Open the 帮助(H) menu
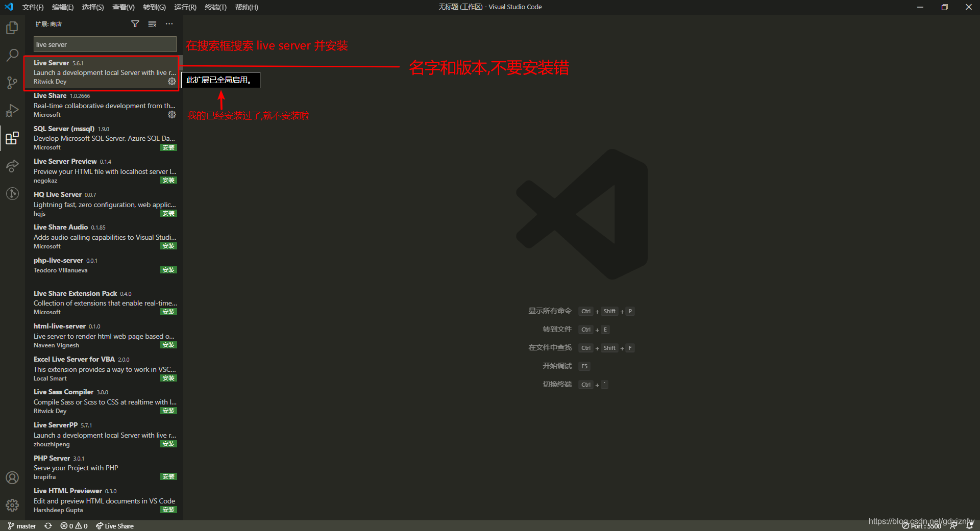The width and height of the screenshot is (980, 531). click(x=247, y=7)
